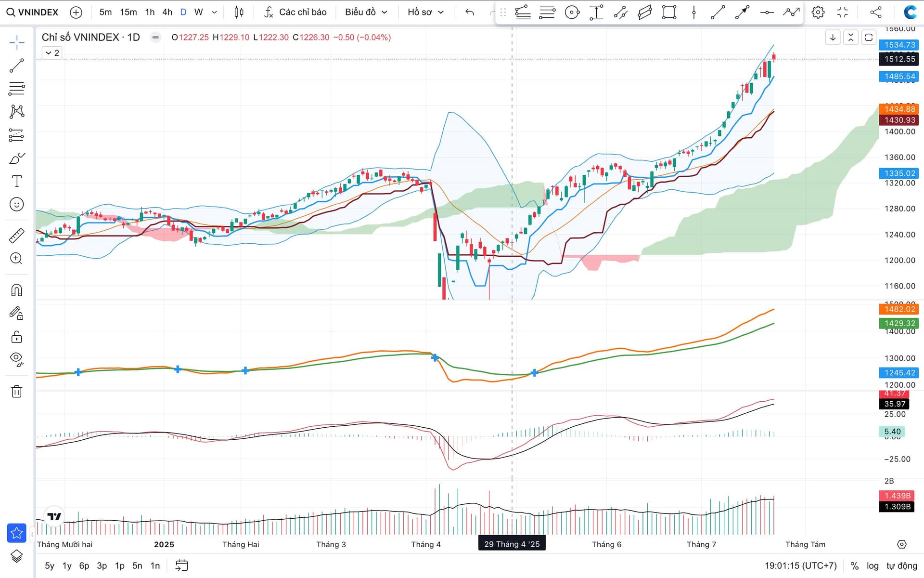This screenshot has width=924, height=578.
Task: Toggle hide all drawings eye icon
Action: [x=16, y=359]
